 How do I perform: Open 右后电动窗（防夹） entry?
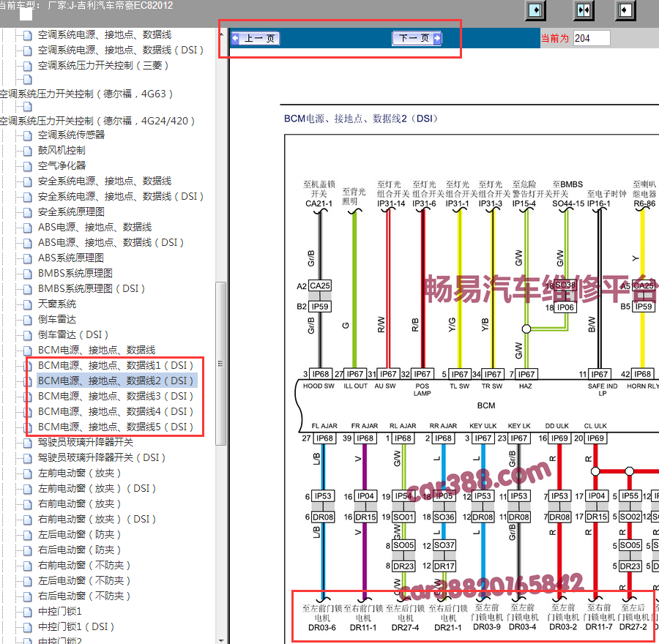pyautogui.click(x=79, y=550)
